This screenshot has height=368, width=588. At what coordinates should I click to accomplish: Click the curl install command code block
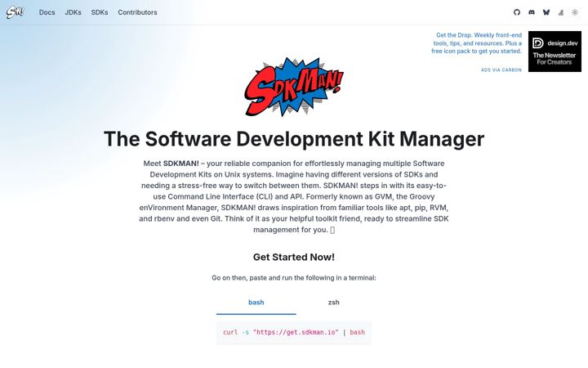294,332
